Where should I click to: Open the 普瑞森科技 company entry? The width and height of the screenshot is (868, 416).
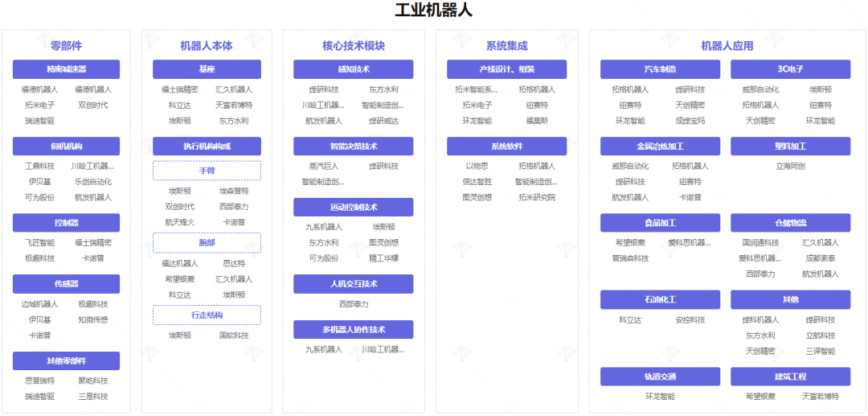pos(631,258)
